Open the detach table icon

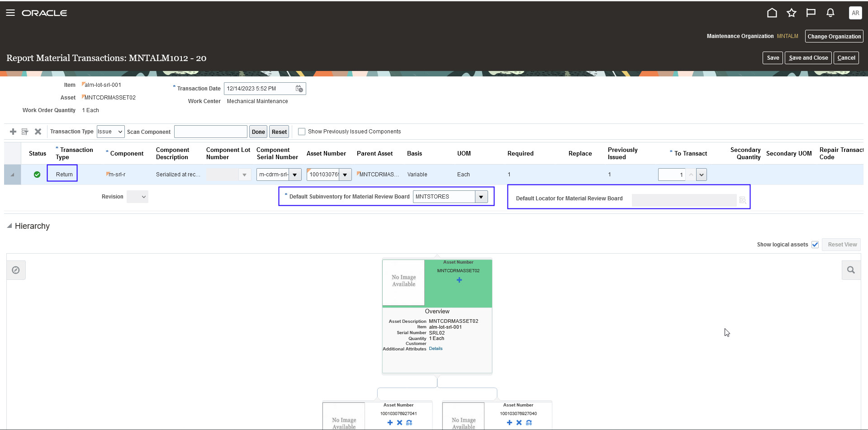(x=25, y=132)
